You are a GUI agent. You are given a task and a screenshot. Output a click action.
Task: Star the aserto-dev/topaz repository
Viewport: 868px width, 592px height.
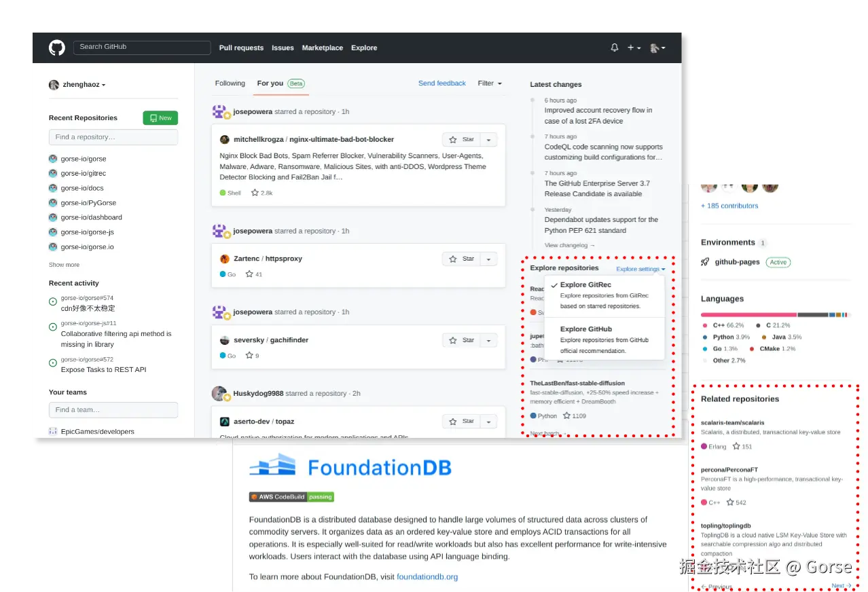point(461,422)
